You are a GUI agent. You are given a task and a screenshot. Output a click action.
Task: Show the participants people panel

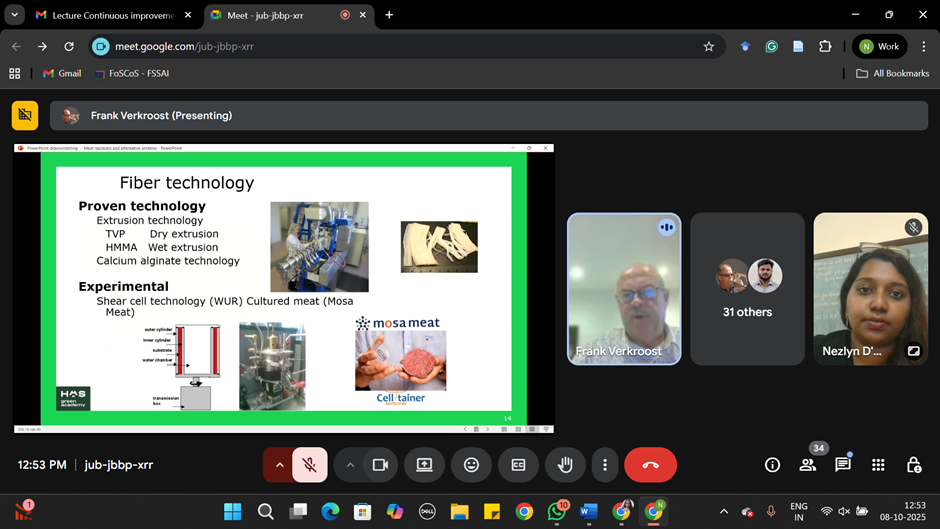[x=807, y=465]
